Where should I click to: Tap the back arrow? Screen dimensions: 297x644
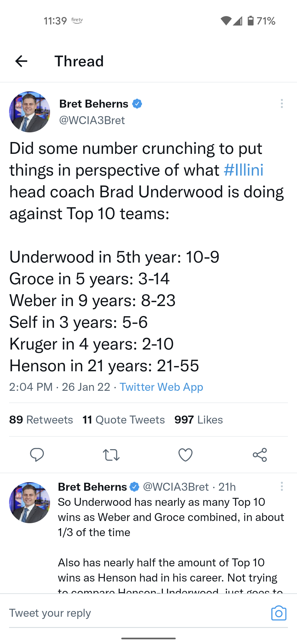21,61
